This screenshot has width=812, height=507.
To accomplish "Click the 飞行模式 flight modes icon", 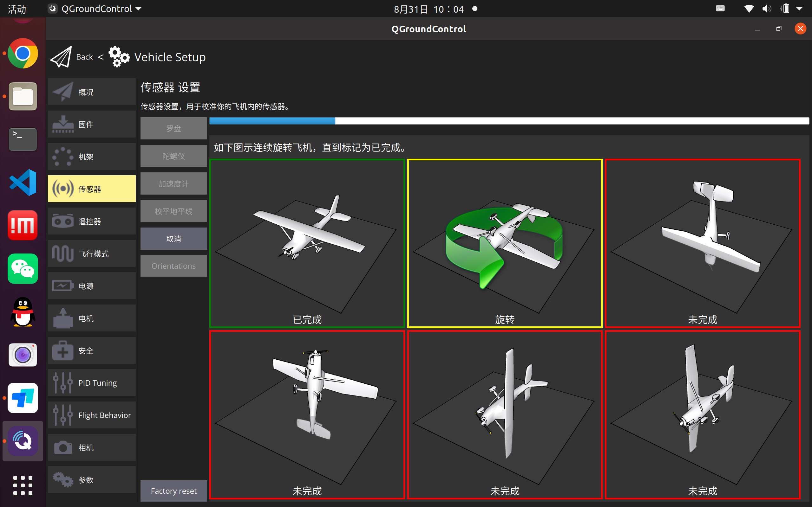I will coord(63,253).
